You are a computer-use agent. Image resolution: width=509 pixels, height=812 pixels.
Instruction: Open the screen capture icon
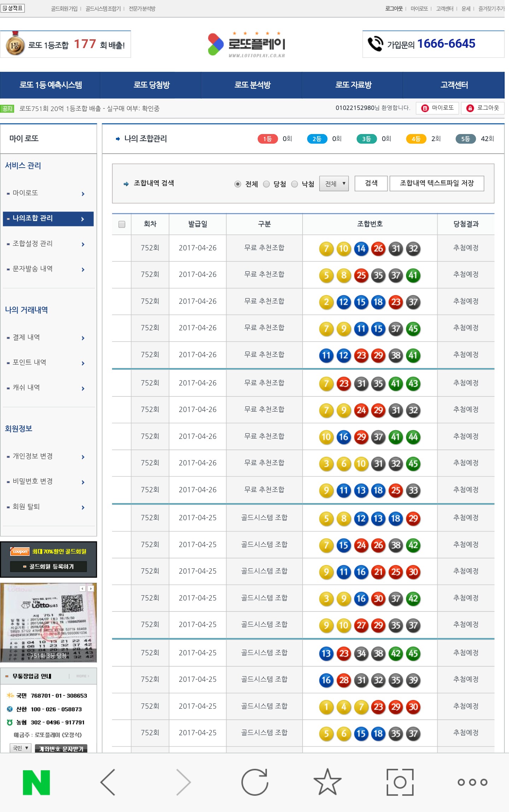[x=400, y=782]
